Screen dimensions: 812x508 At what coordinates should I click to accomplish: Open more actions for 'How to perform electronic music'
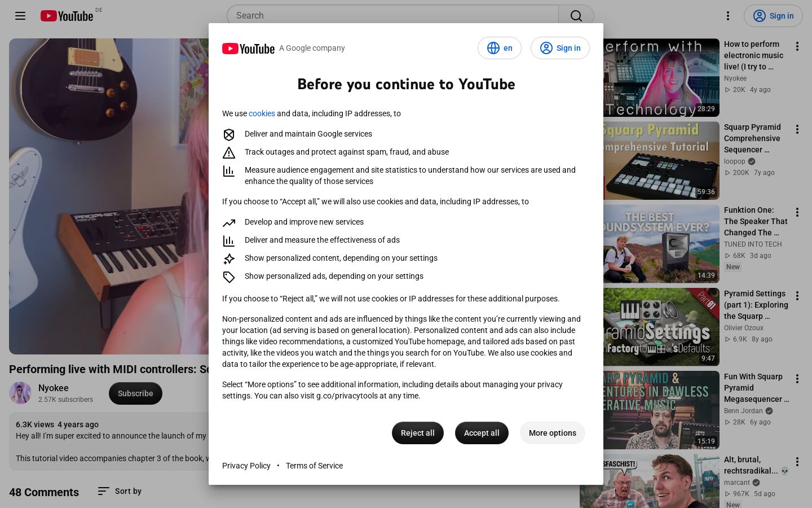tap(797, 46)
